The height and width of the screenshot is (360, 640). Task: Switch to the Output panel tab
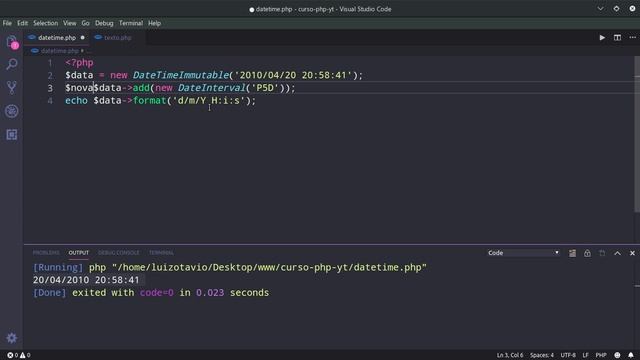[x=78, y=253]
